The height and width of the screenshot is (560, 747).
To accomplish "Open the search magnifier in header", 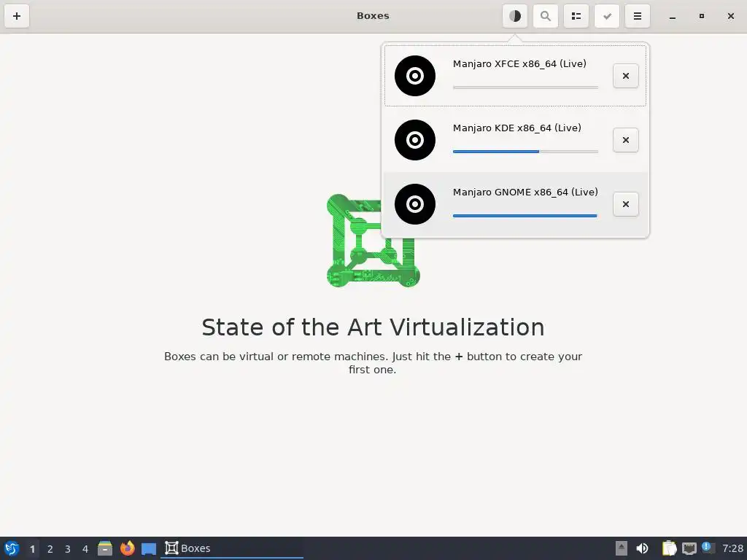I will click(546, 16).
